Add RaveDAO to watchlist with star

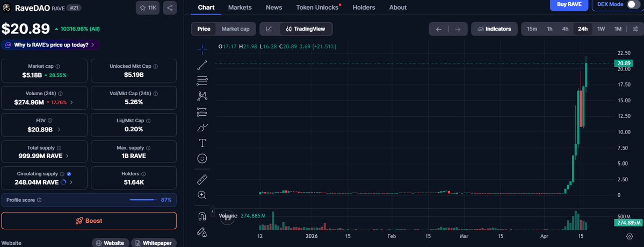point(148,8)
